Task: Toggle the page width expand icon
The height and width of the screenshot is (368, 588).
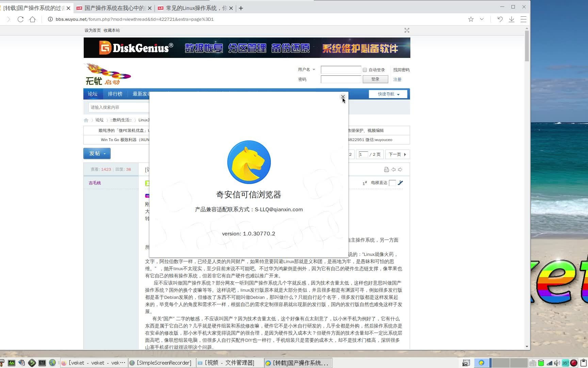Action: [407, 30]
